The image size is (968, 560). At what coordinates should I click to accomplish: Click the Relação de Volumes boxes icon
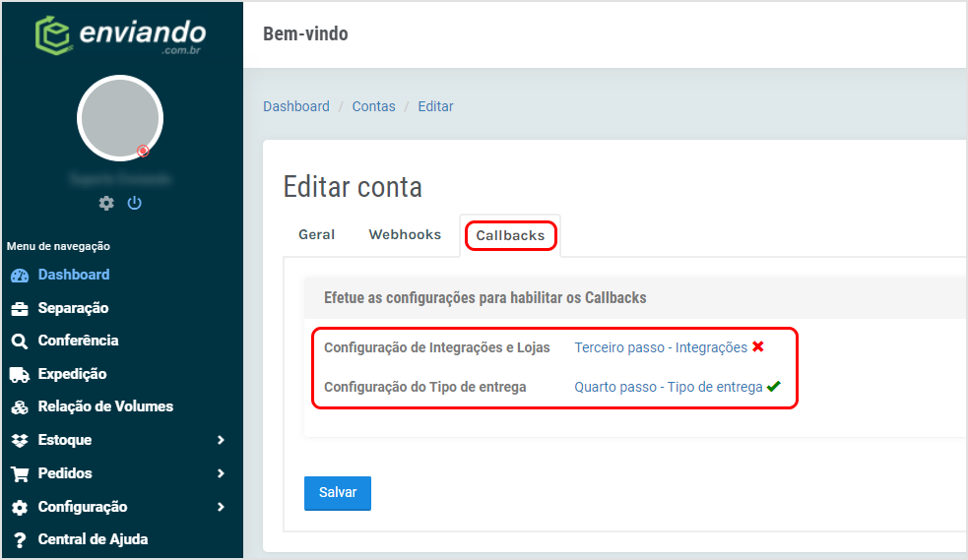click(x=20, y=407)
